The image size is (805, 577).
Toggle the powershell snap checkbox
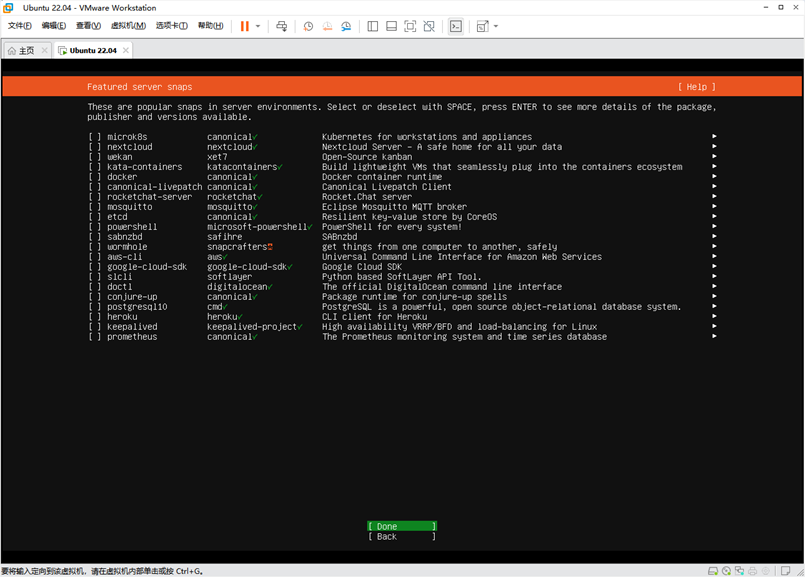(x=95, y=227)
